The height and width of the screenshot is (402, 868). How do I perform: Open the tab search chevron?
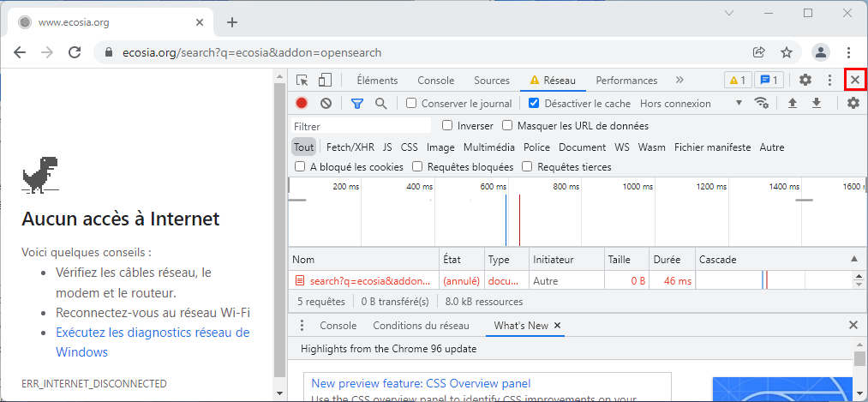[x=729, y=13]
